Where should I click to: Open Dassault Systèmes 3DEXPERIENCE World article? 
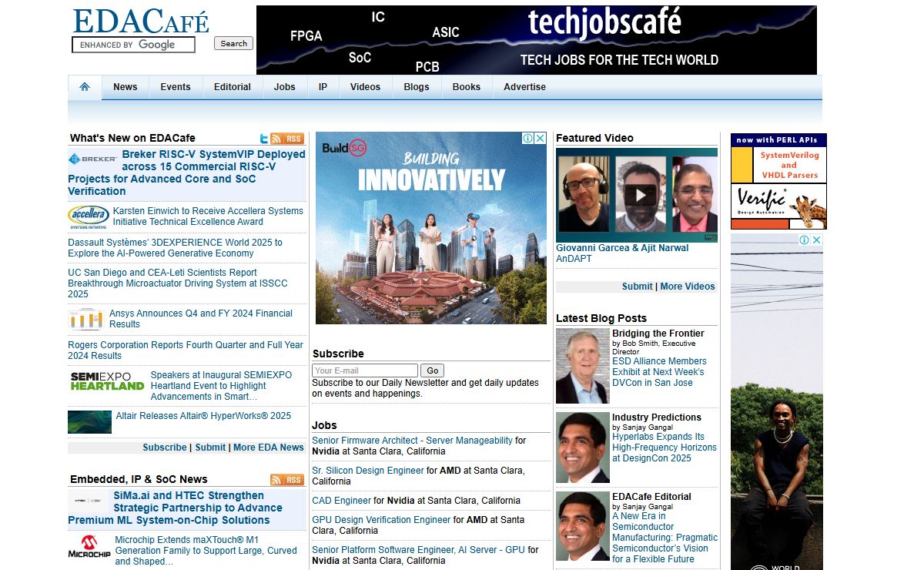pyautogui.click(x=176, y=248)
